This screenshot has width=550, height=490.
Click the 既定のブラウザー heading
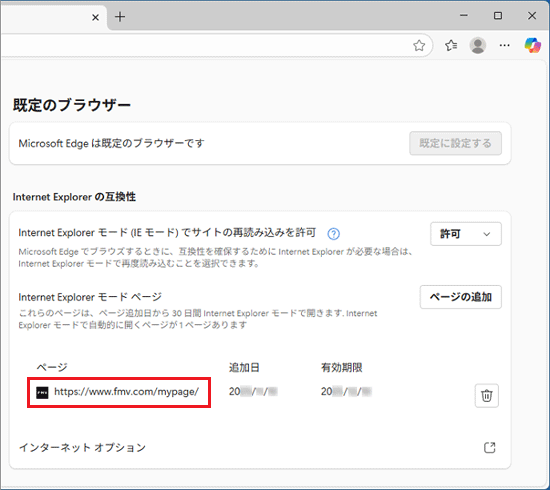(x=72, y=105)
